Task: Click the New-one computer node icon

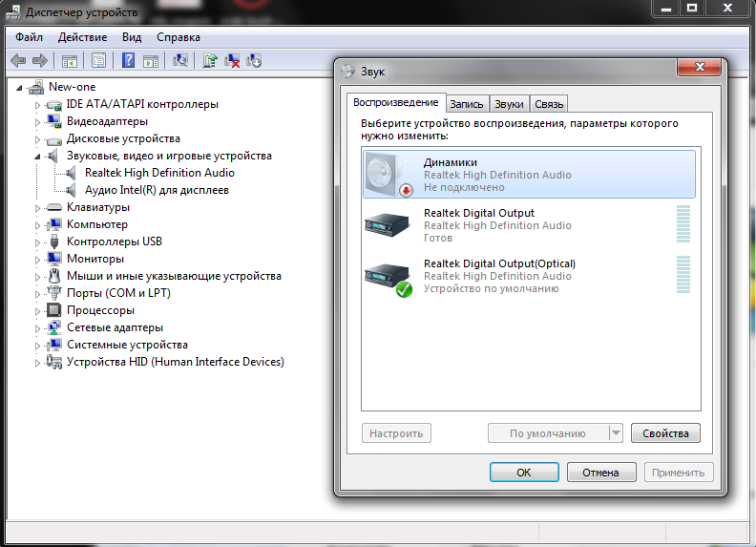Action: (x=36, y=87)
